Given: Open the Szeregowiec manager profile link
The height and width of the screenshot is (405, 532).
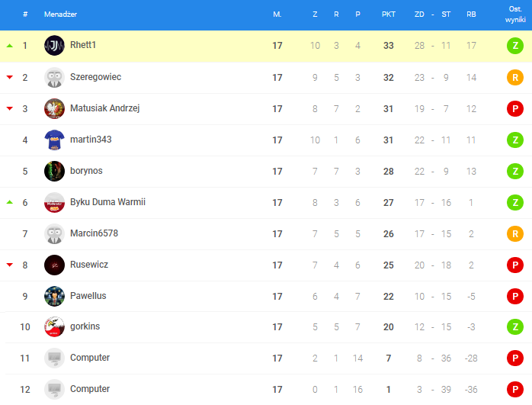Looking at the screenshot, I should point(96,77).
